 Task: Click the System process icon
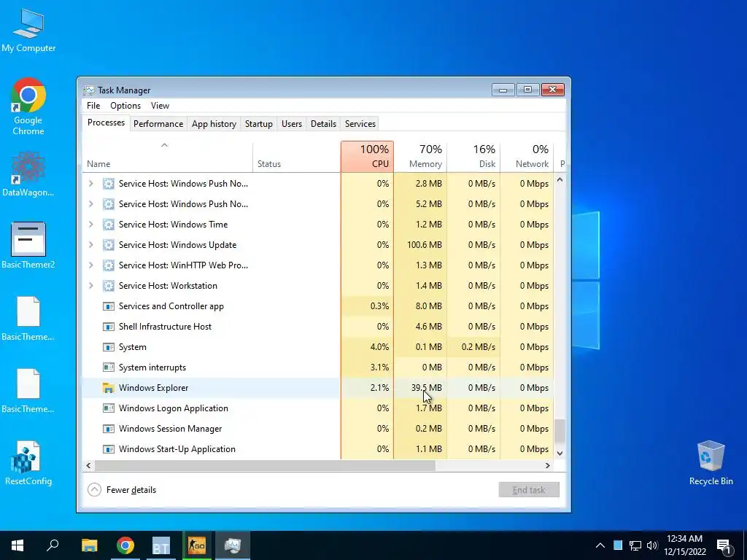(x=109, y=347)
